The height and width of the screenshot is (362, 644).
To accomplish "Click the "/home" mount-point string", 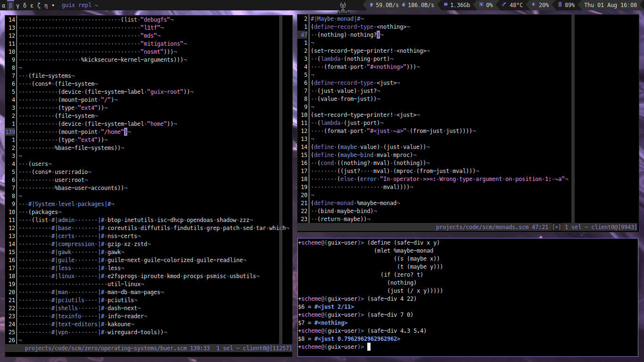I will 112,132.
